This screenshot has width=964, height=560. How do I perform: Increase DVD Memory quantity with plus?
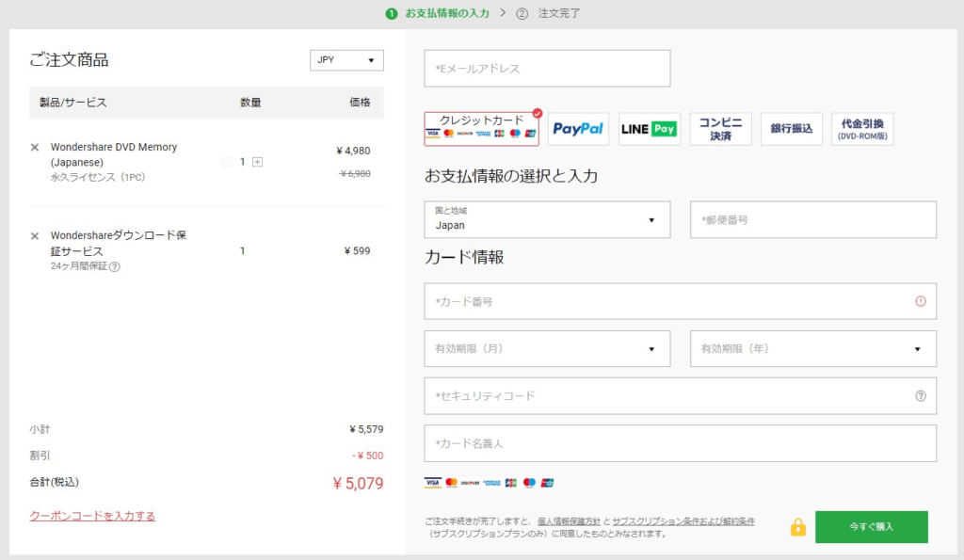coord(258,162)
